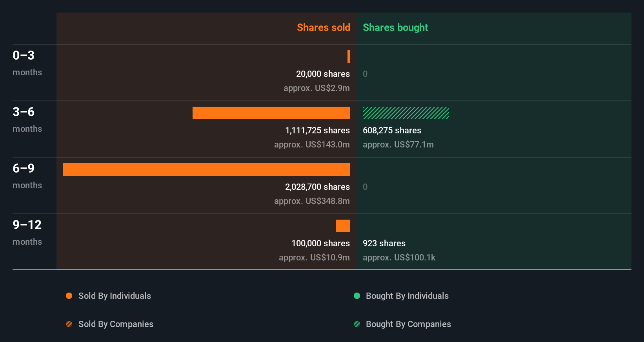Click the 9–12 months orange sold bar
This screenshot has height=342, width=644.
(343, 226)
